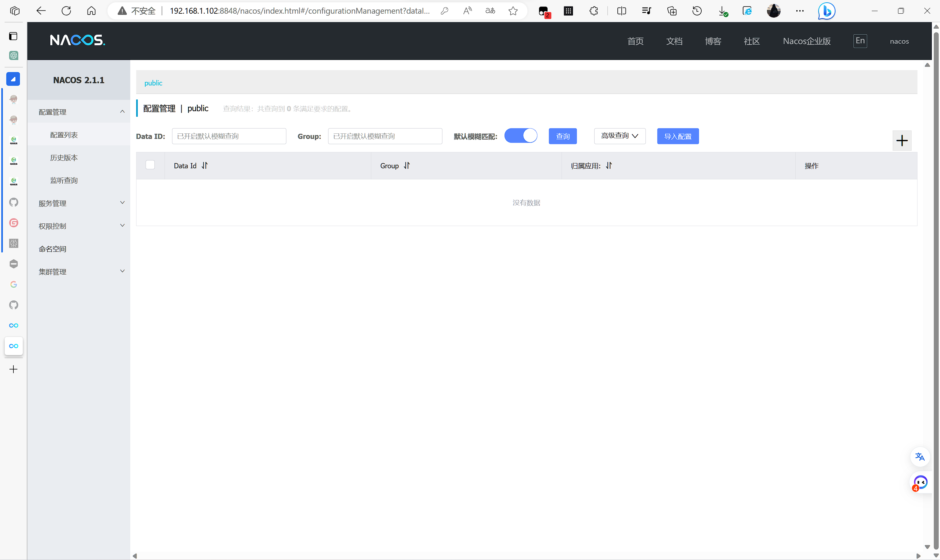Click the browser refresh icon
This screenshot has height=560, width=940.
point(66,11)
